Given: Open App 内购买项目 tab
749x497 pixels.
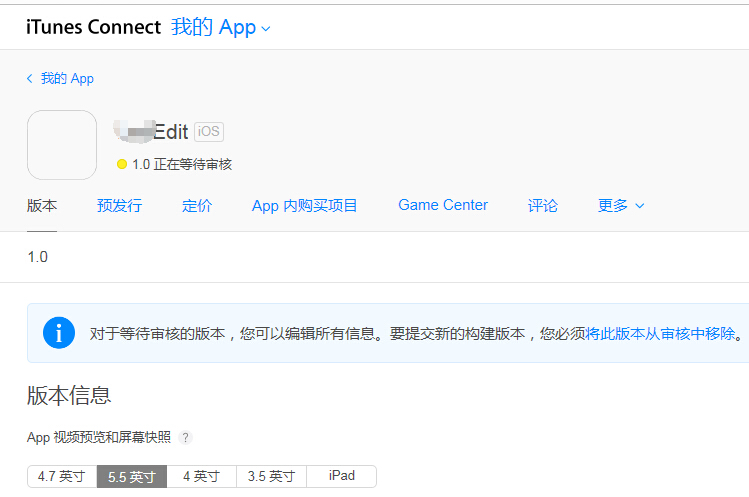Looking at the screenshot, I should [304, 205].
